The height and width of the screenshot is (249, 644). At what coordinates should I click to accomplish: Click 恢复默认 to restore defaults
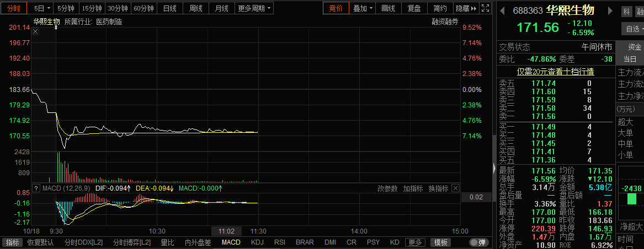pos(40,242)
